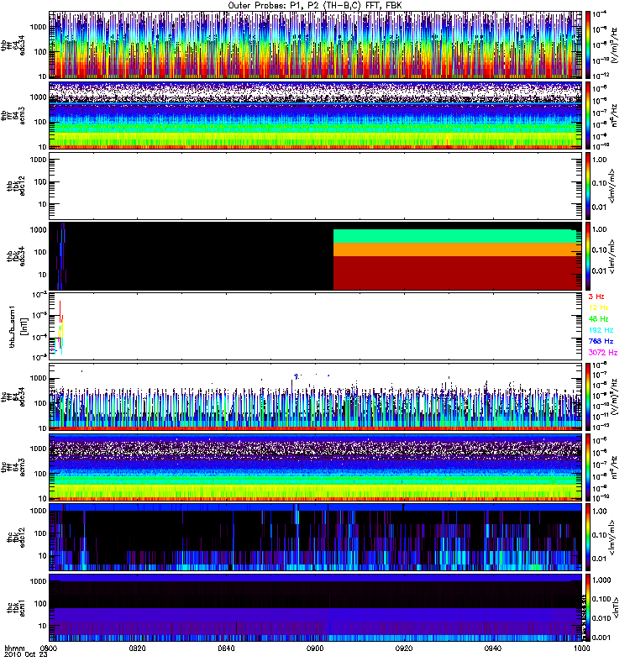The height and width of the screenshot is (672, 630).
Task: Click the yellow '12 Hz' legend entry
Action: coord(598,307)
